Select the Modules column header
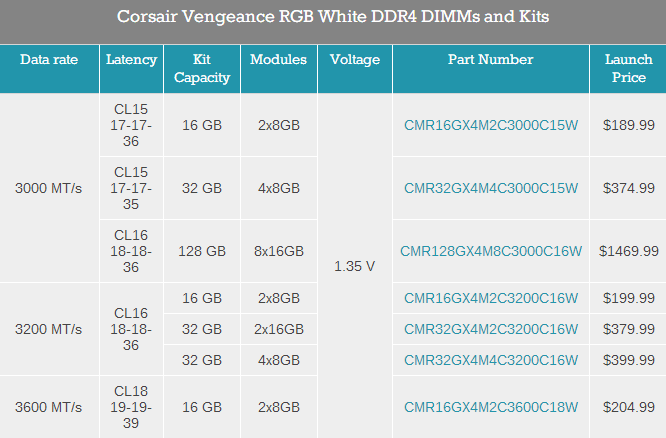Image resolution: width=666 pixels, height=438 pixels. point(278,60)
